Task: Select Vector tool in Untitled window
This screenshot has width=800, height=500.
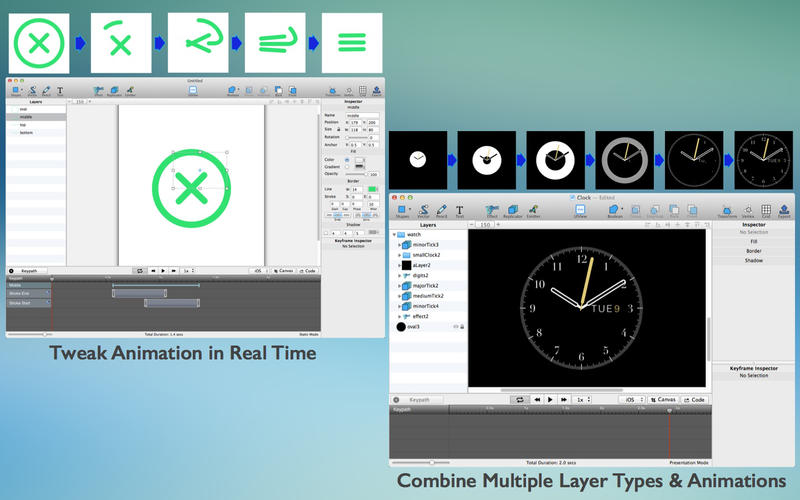Action: pos(32,91)
